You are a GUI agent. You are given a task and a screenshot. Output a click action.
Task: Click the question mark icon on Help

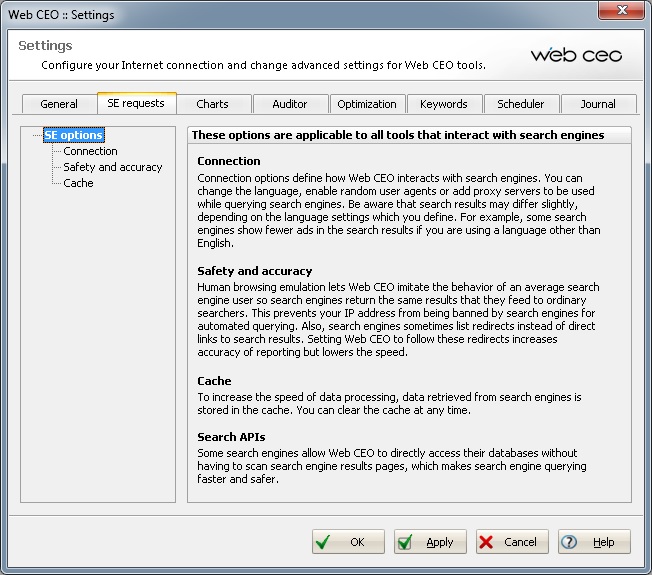coord(569,542)
